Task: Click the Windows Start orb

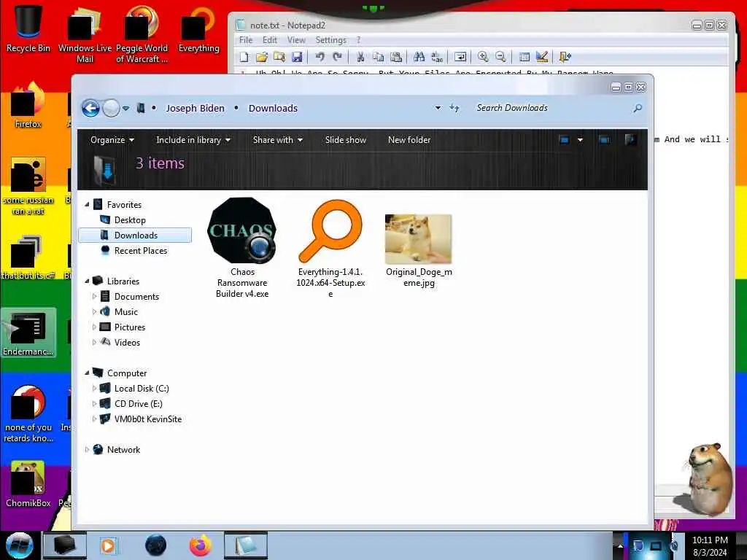Action: [x=19, y=545]
